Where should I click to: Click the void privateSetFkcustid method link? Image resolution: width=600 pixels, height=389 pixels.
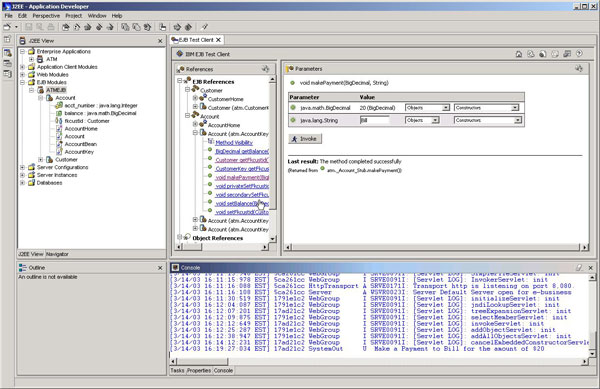[242, 186]
